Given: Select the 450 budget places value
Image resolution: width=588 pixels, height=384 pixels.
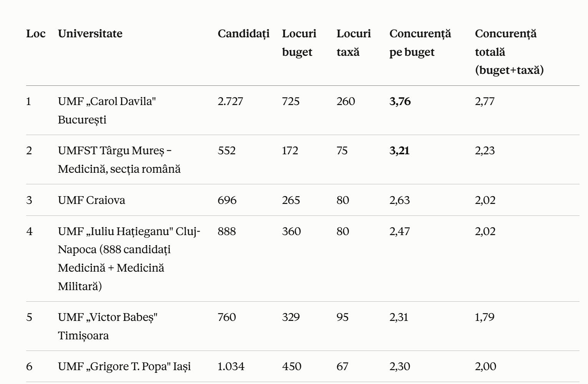Looking at the screenshot, I should click(292, 366).
